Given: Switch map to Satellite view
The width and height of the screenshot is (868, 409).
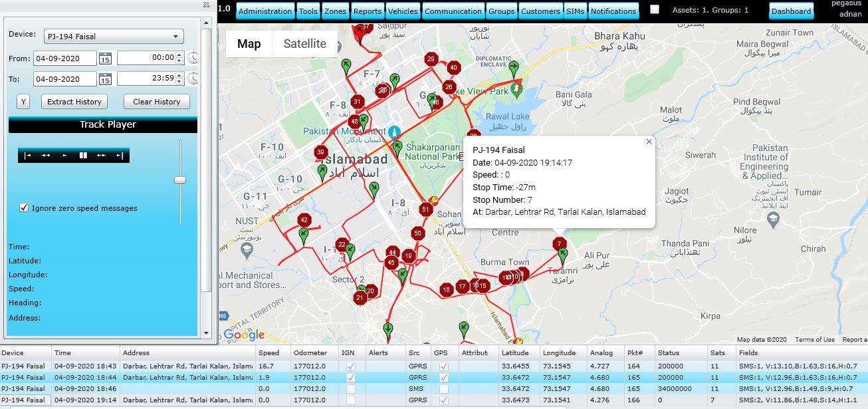Looking at the screenshot, I should (305, 44).
